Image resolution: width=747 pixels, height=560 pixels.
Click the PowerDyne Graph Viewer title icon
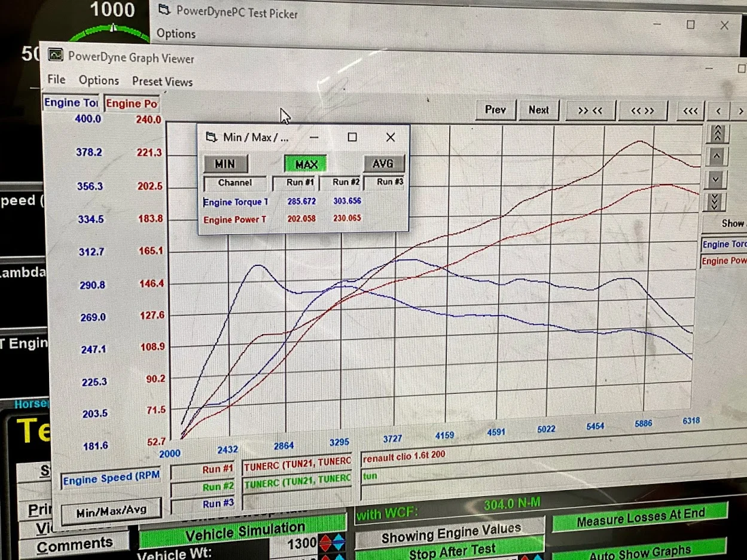pos(56,56)
